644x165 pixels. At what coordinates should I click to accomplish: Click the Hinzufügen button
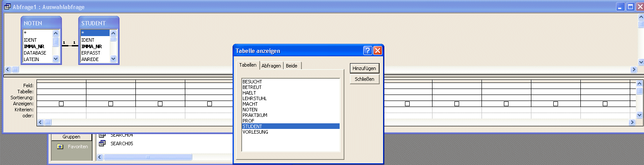click(x=365, y=68)
